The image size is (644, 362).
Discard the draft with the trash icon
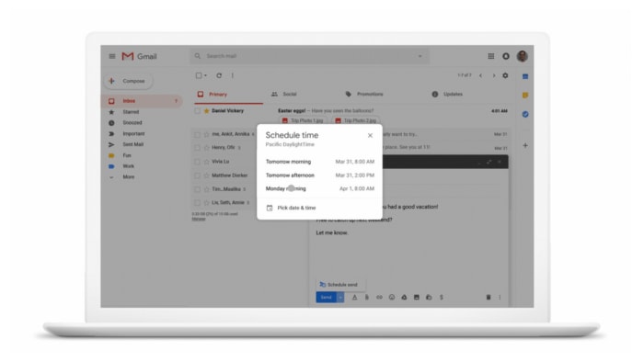[x=489, y=297]
